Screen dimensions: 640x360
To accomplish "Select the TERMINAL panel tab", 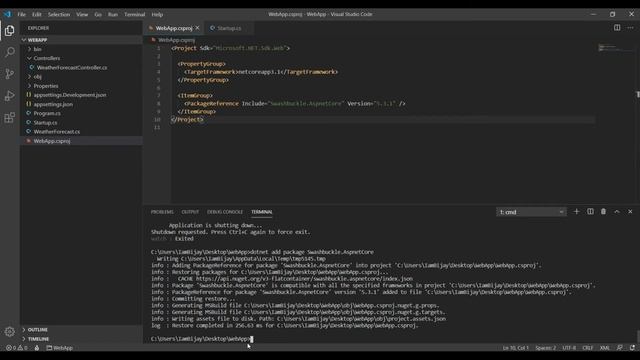I will [262, 212].
